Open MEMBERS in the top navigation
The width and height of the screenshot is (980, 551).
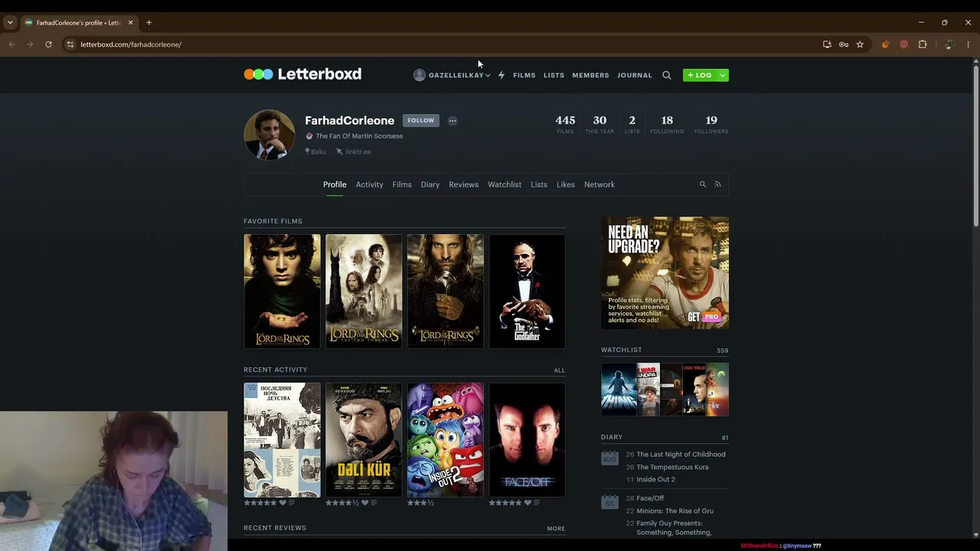pos(590,75)
